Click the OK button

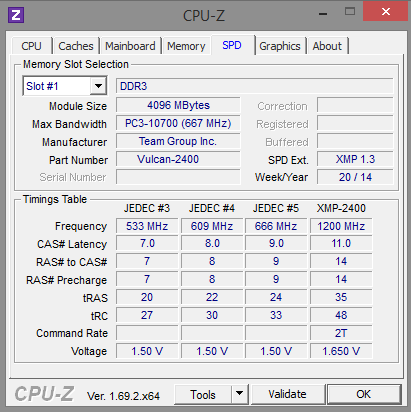(364, 395)
